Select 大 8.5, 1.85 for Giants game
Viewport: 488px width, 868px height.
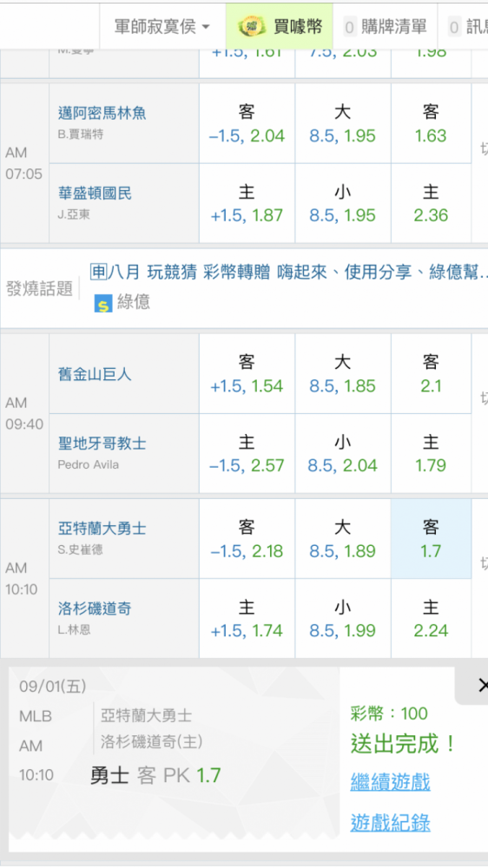(343, 373)
